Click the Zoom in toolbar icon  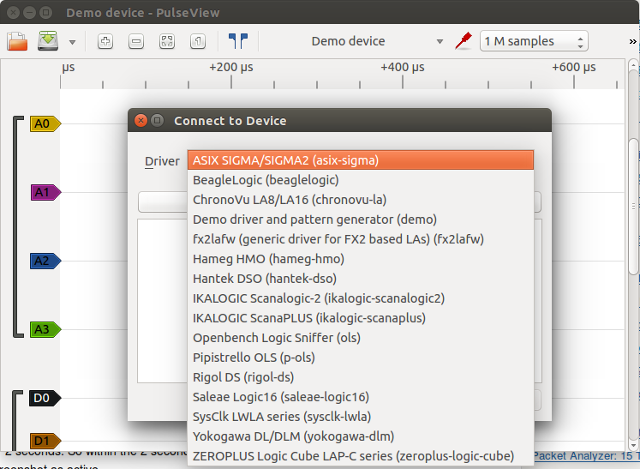click(x=105, y=41)
